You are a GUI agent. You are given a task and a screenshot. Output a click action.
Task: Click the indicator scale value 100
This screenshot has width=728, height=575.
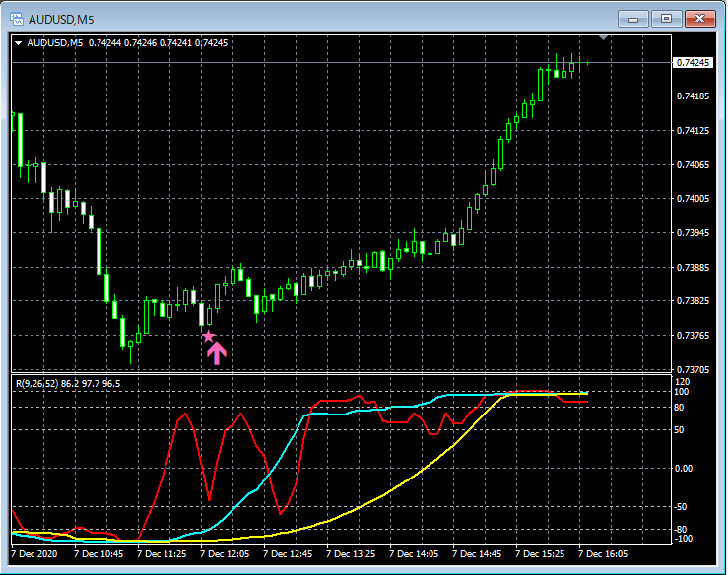click(x=682, y=392)
